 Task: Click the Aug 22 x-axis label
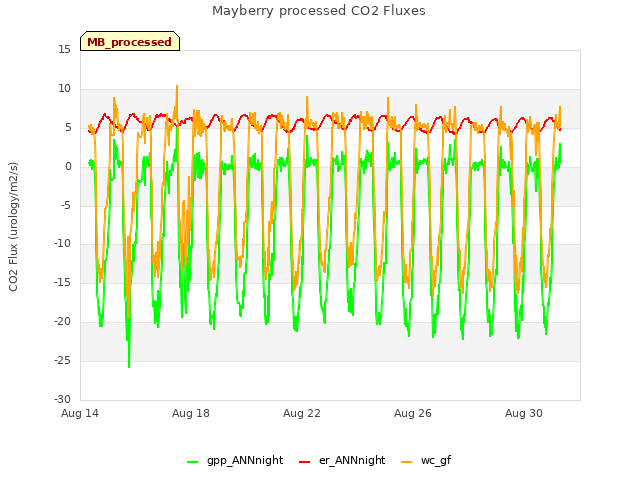pyautogui.click(x=302, y=413)
